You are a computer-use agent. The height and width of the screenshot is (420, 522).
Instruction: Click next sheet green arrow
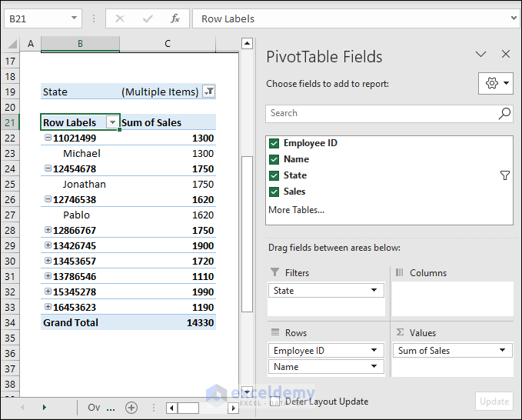point(45,408)
